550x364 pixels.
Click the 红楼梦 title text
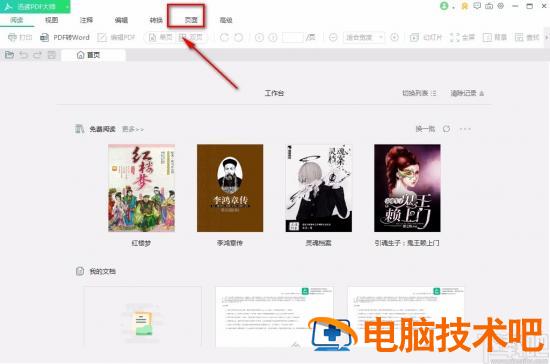pos(141,243)
